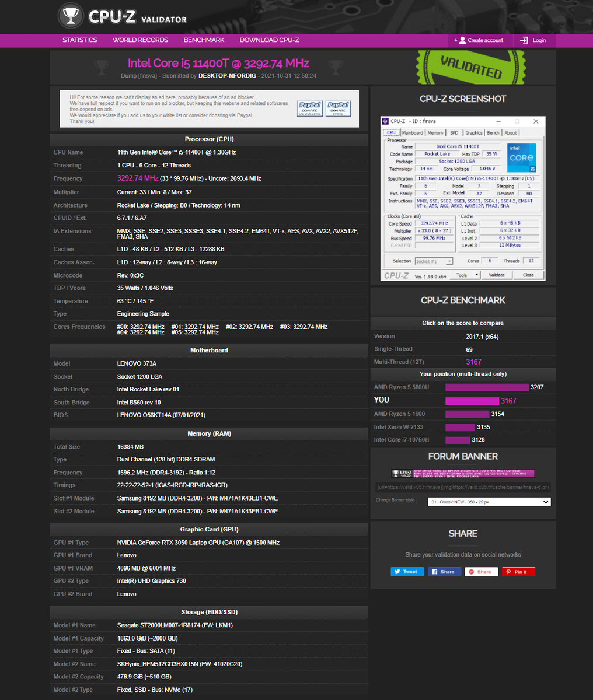Click the Intel Xeon W-2133 score bar

[x=460, y=428]
